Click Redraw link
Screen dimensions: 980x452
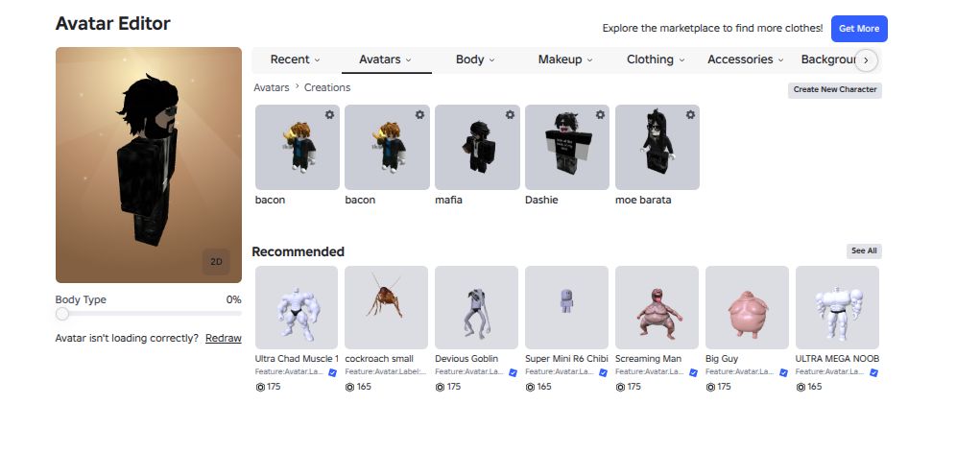point(223,338)
